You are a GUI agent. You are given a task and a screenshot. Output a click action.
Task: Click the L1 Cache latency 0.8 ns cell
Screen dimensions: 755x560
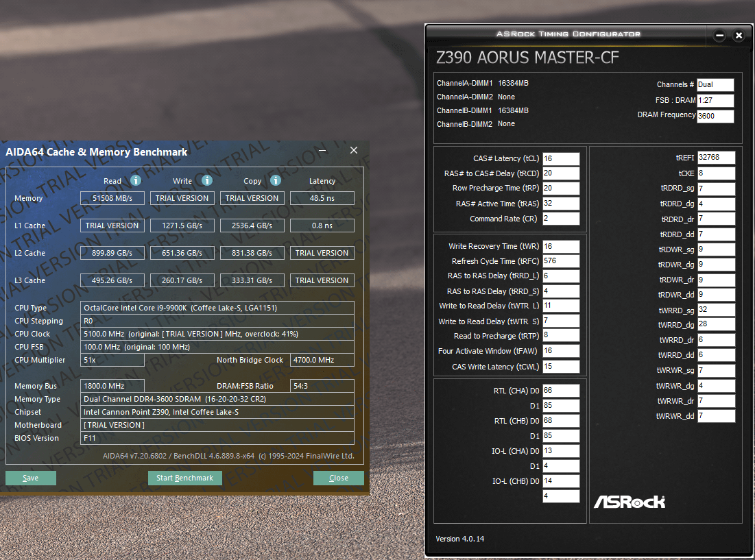322,226
